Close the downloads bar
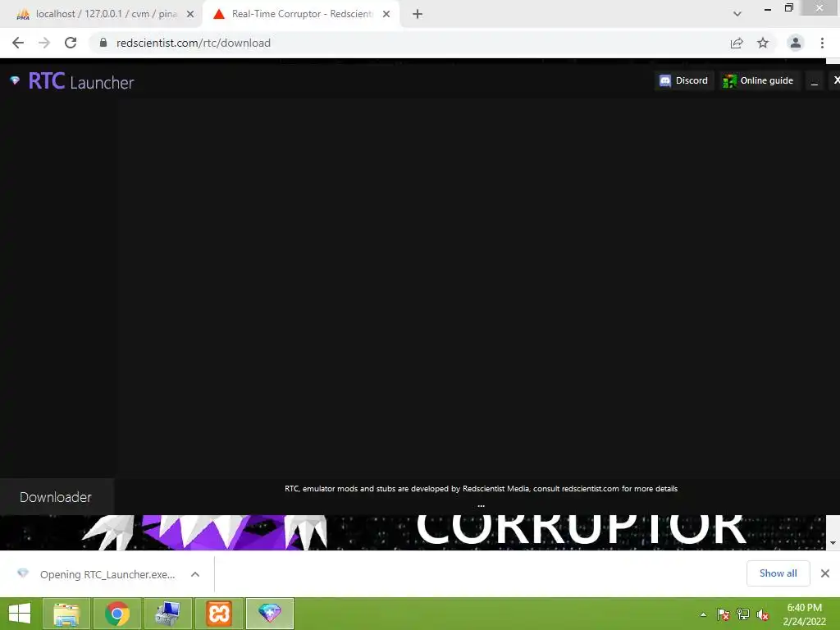Screen dimensions: 840x630 pyautogui.click(x=825, y=573)
